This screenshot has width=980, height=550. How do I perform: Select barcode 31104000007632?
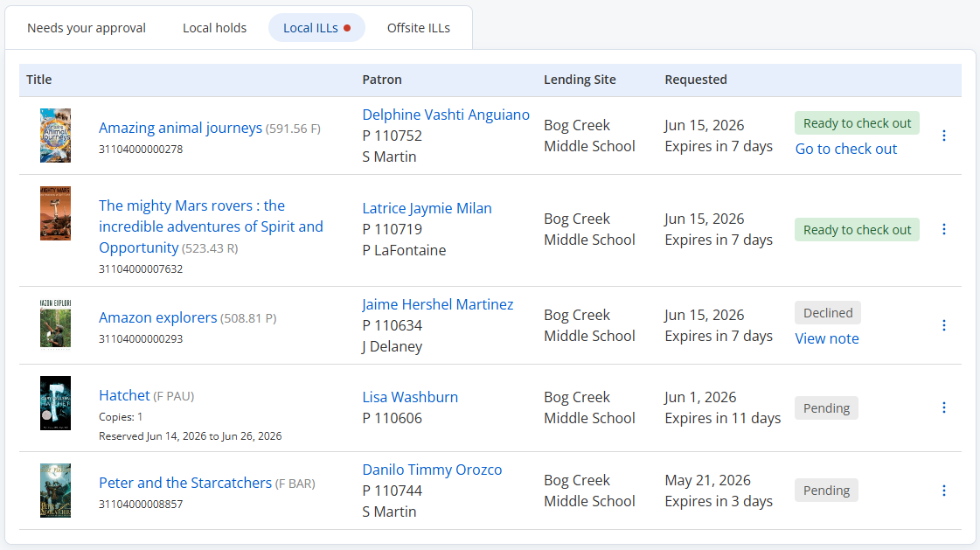[x=141, y=268]
